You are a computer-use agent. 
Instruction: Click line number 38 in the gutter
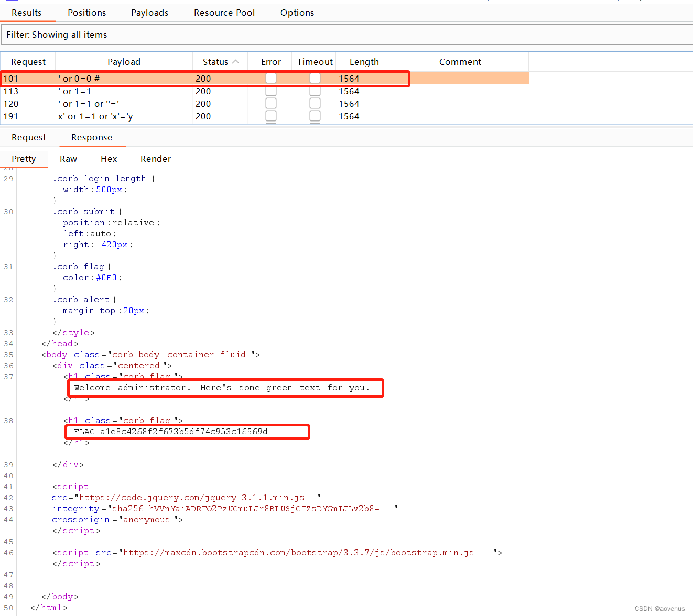[x=8, y=421]
